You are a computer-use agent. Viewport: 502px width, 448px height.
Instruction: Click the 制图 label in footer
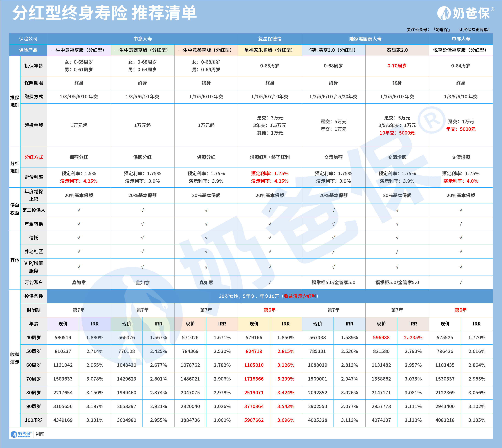40,434
